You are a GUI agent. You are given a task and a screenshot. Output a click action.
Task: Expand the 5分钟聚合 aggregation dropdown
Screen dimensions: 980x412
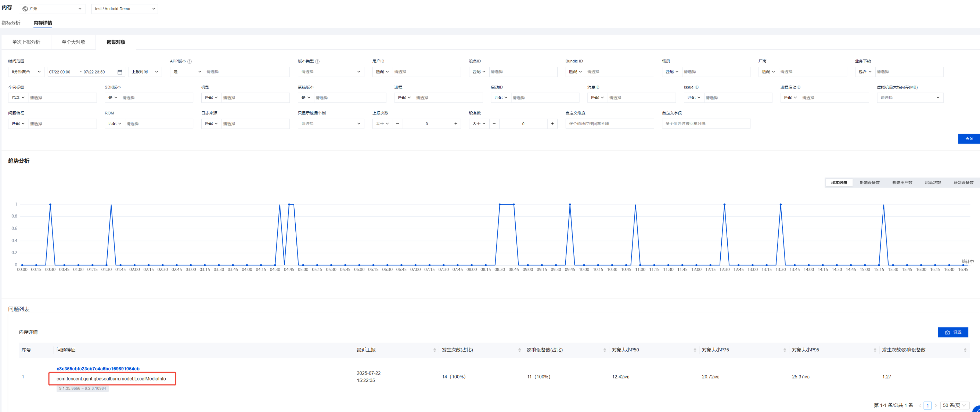tap(26, 72)
